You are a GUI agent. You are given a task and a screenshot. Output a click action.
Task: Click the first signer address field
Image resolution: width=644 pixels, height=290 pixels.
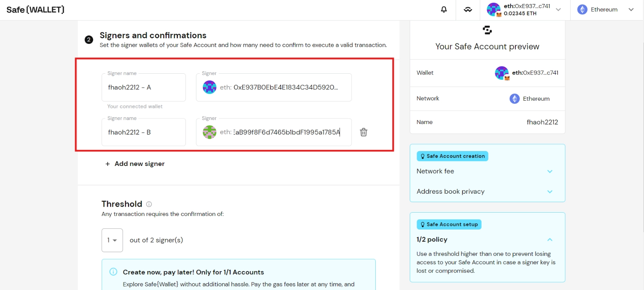coord(274,87)
